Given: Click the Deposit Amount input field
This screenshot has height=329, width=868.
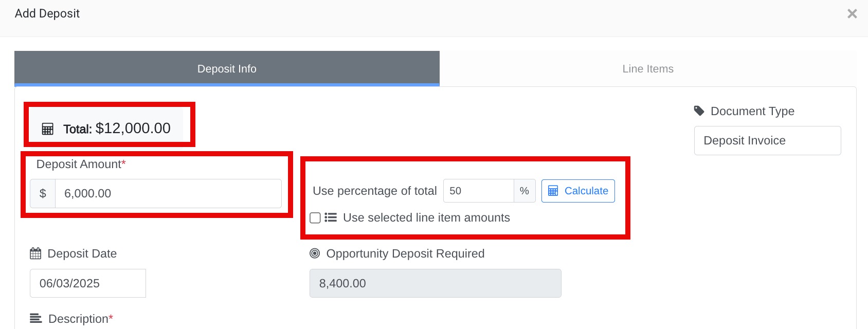Looking at the screenshot, I should (168, 193).
